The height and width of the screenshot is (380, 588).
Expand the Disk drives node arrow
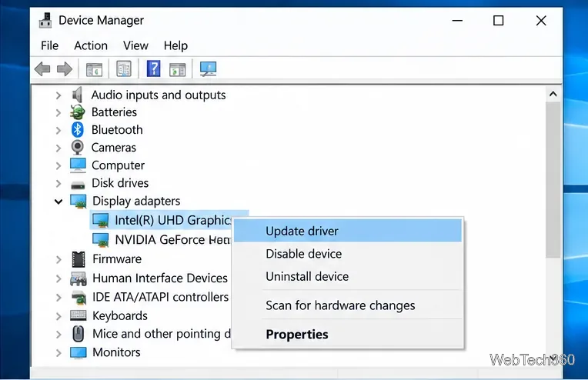58,183
